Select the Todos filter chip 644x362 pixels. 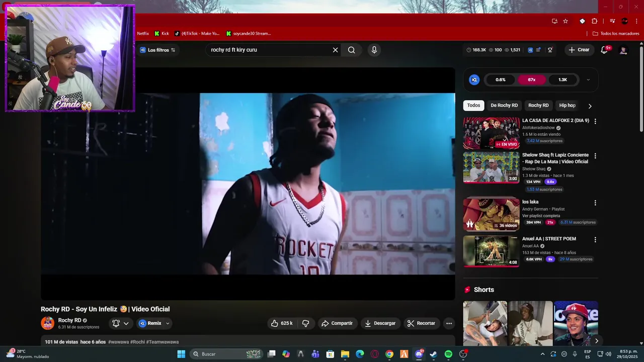pyautogui.click(x=473, y=105)
